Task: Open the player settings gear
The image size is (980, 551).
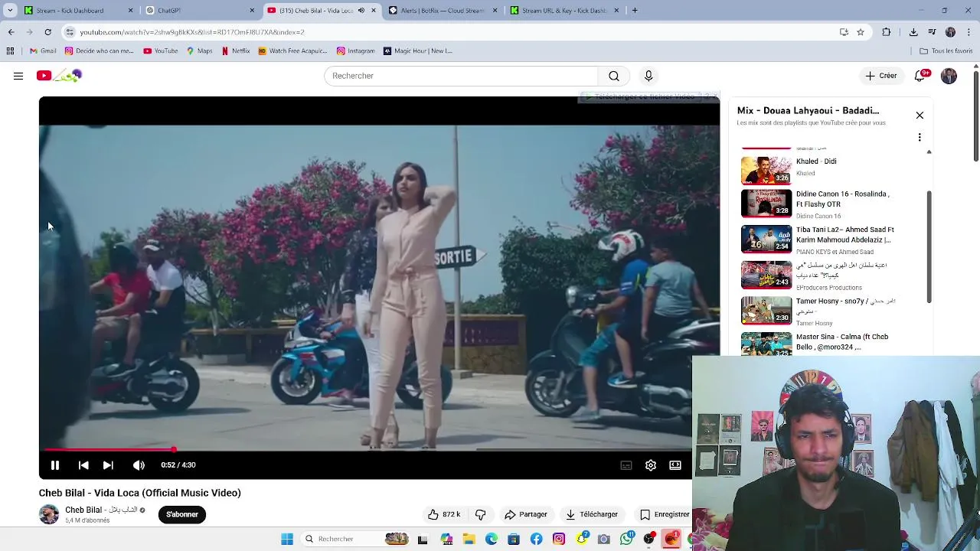Action: (651, 465)
